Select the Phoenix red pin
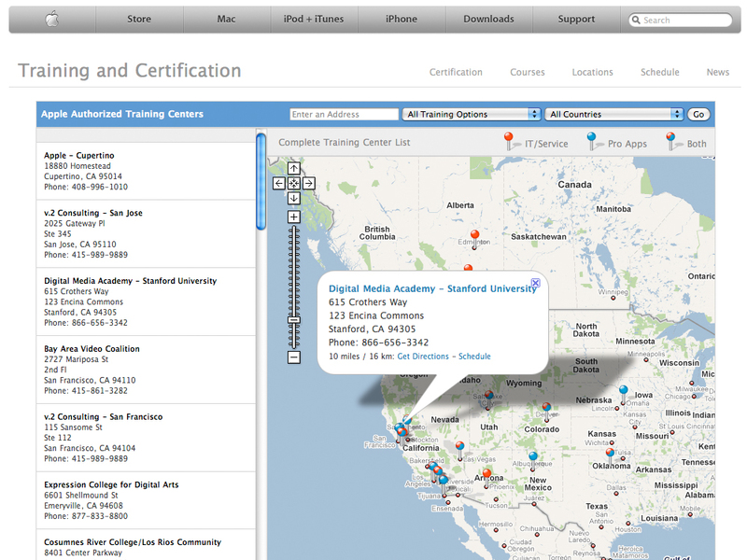This screenshot has width=747, height=560. click(x=486, y=478)
